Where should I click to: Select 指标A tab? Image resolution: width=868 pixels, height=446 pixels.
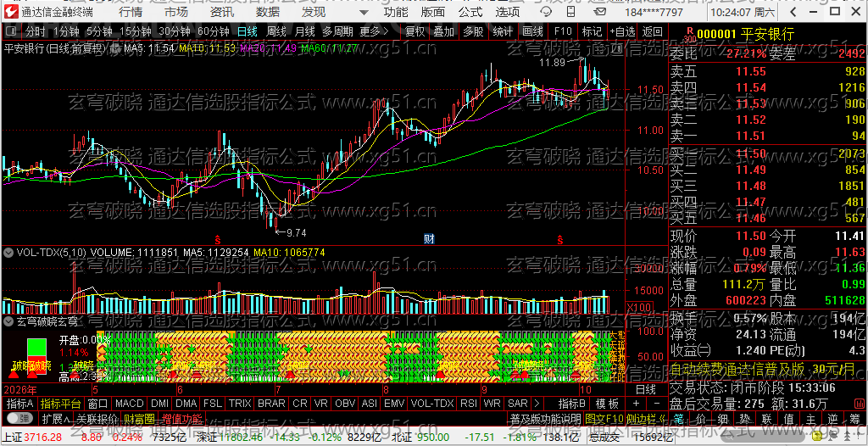19,404
